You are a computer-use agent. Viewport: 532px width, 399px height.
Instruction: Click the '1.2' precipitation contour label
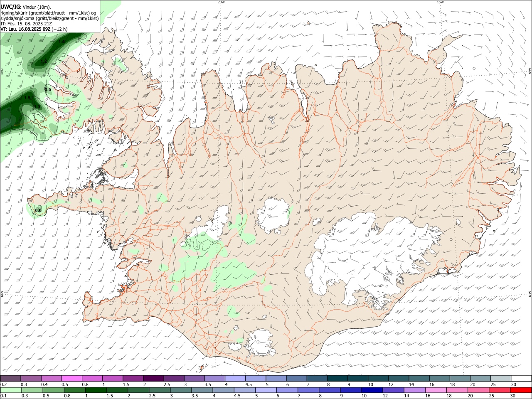(x=44, y=61)
